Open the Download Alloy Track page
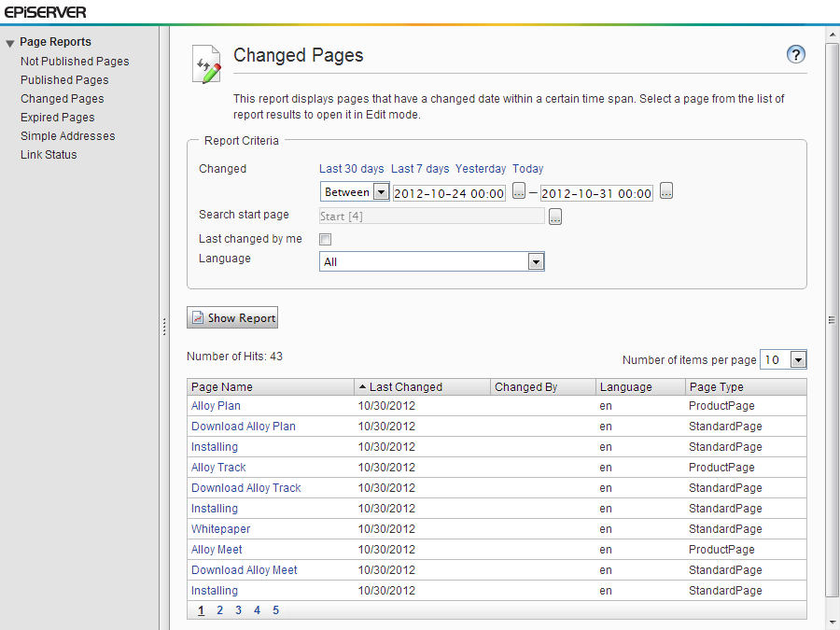This screenshot has height=630, width=840. pyautogui.click(x=245, y=488)
